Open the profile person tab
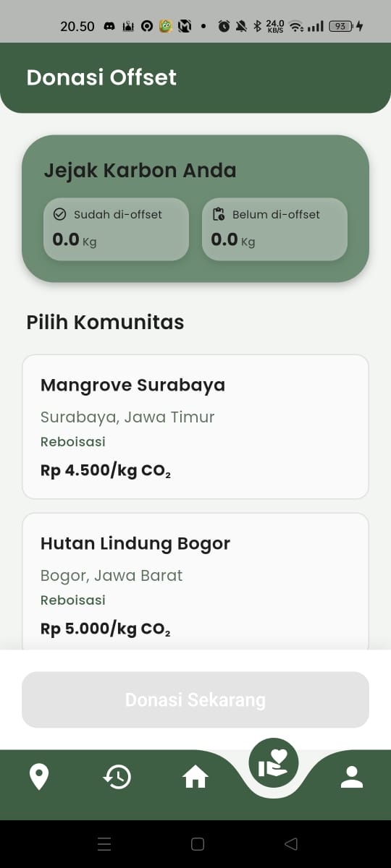Image resolution: width=391 pixels, height=868 pixels. (x=352, y=777)
